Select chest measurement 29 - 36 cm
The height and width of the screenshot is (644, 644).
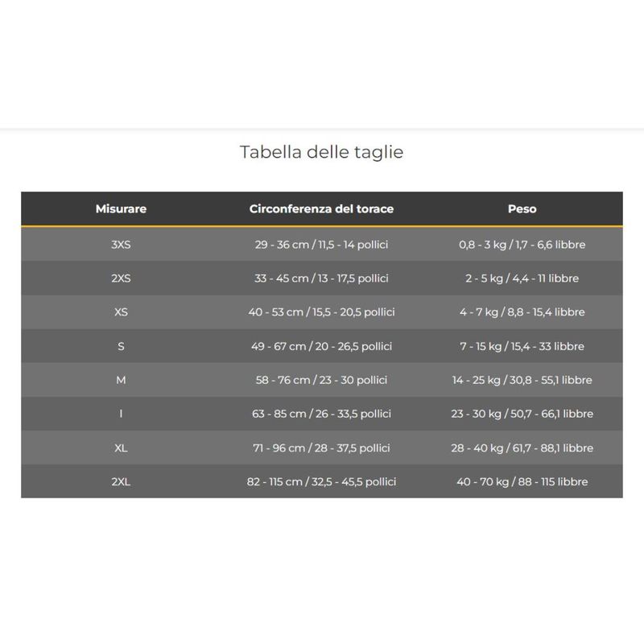tap(321, 245)
